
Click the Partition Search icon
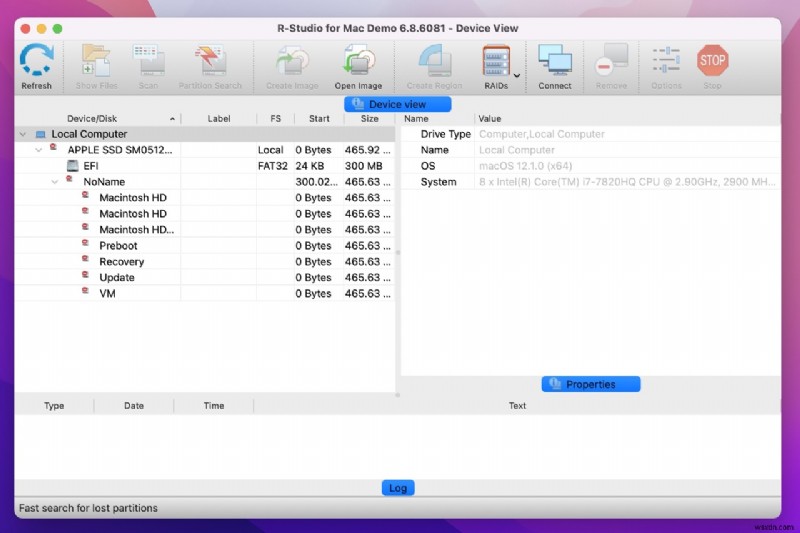[210, 61]
